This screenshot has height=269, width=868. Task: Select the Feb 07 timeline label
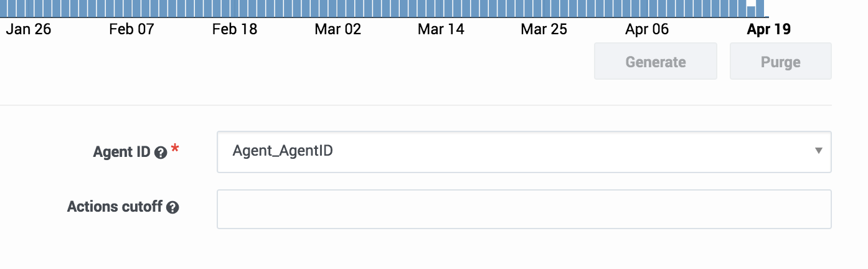(131, 30)
